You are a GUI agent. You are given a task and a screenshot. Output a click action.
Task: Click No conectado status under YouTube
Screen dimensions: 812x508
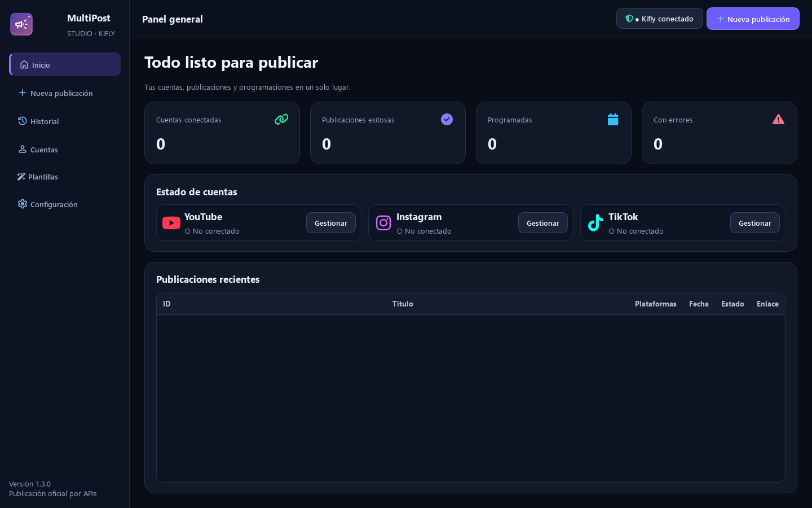[212, 231]
